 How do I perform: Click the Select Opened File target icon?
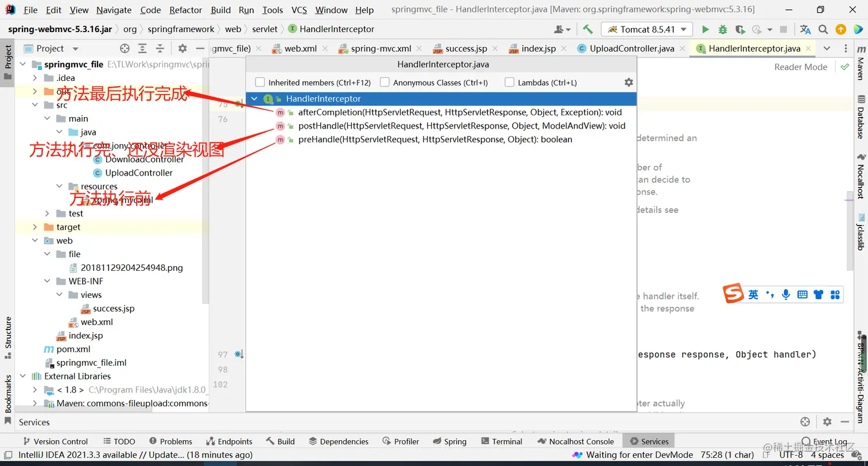pos(125,49)
